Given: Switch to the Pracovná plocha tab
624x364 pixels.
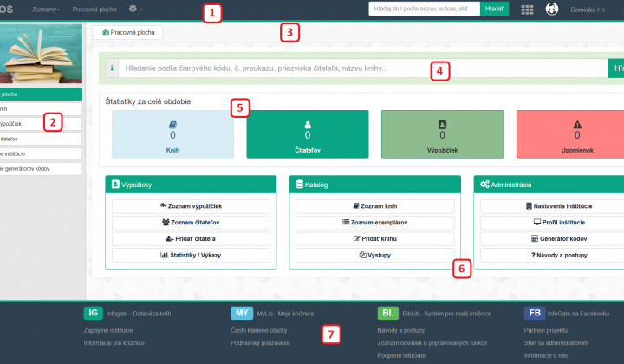Looking at the screenshot, I should 127,31.
